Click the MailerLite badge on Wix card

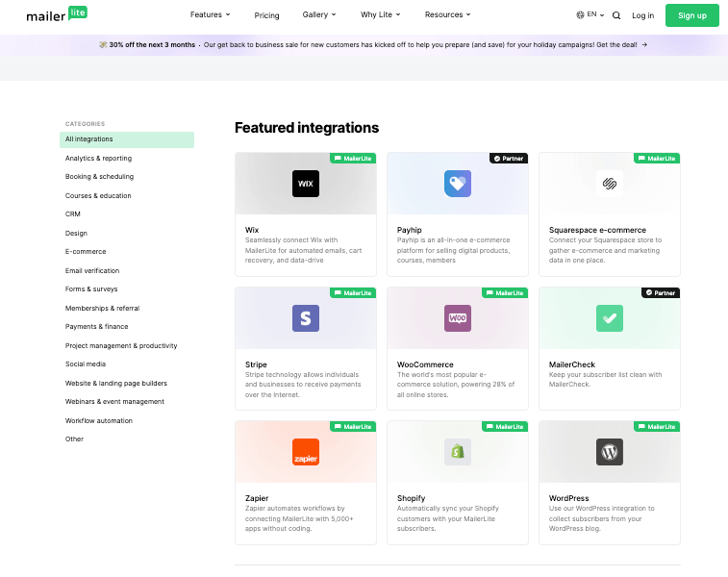353,159
